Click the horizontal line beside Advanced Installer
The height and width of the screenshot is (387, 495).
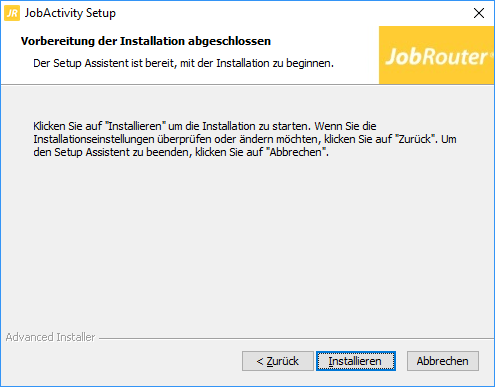point(296,339)
